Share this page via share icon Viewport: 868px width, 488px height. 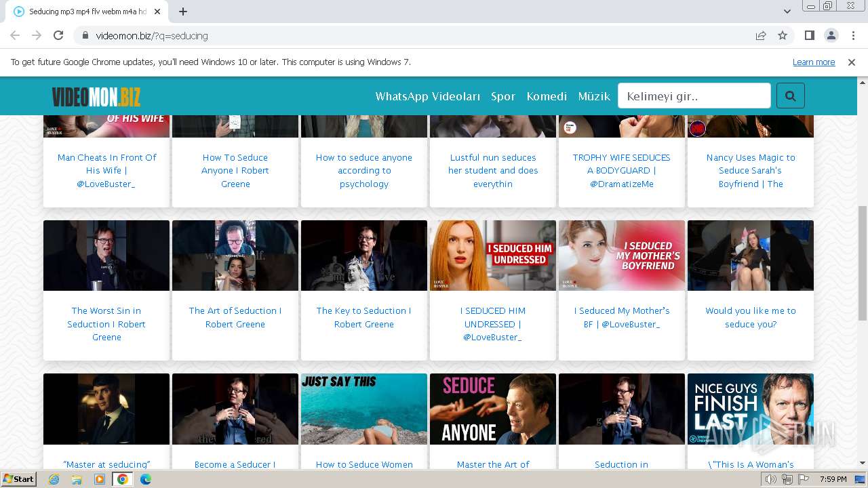761,35
